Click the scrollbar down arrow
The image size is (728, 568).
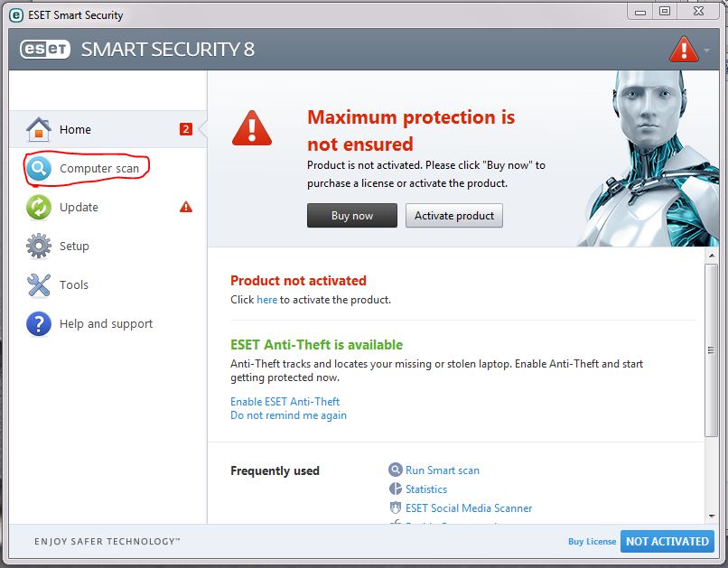(710, 514)
